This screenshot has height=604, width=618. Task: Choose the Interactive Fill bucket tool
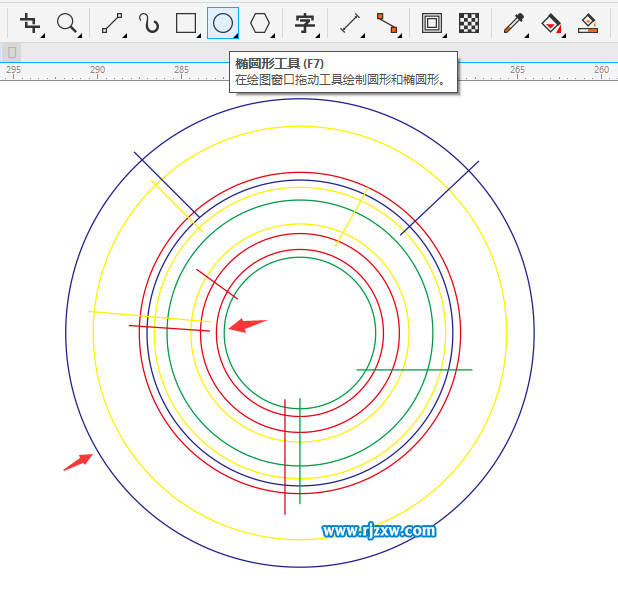pyautogui.click(x=551, y=23)
